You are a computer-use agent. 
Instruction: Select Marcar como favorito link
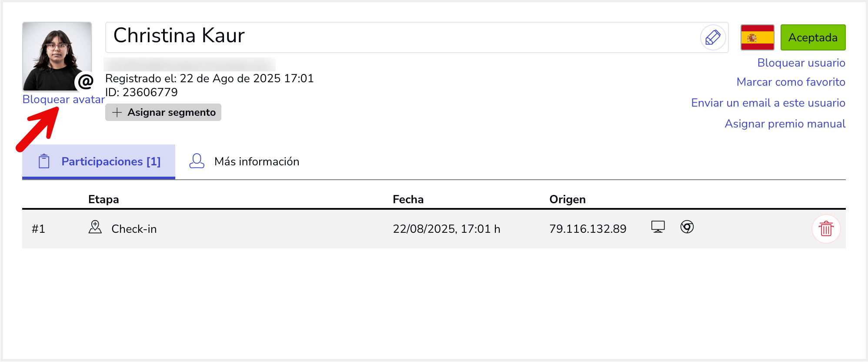791,82
